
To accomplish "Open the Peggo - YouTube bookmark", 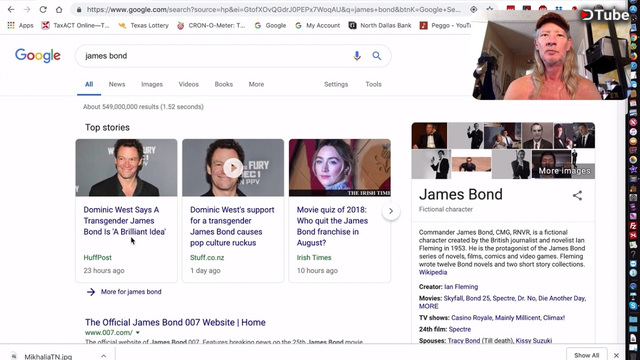I will [x=446, y=25].
